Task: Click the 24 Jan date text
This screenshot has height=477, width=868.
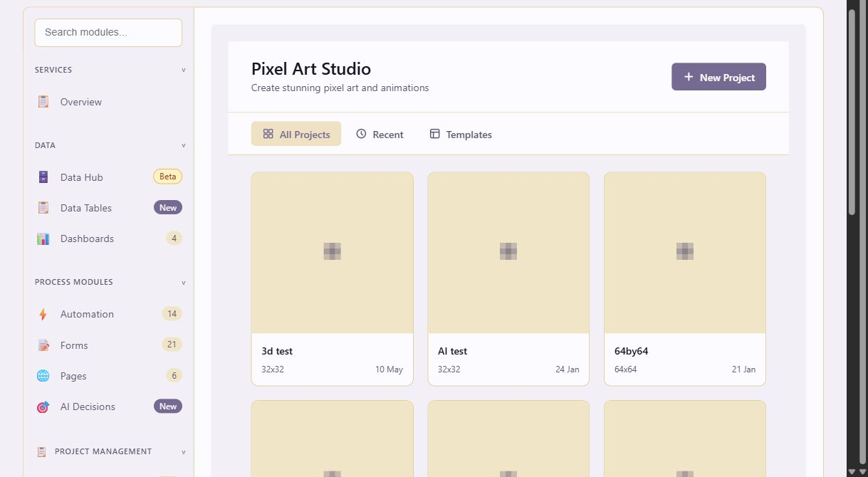Action: pyautogui.click(x=568, y=369)
